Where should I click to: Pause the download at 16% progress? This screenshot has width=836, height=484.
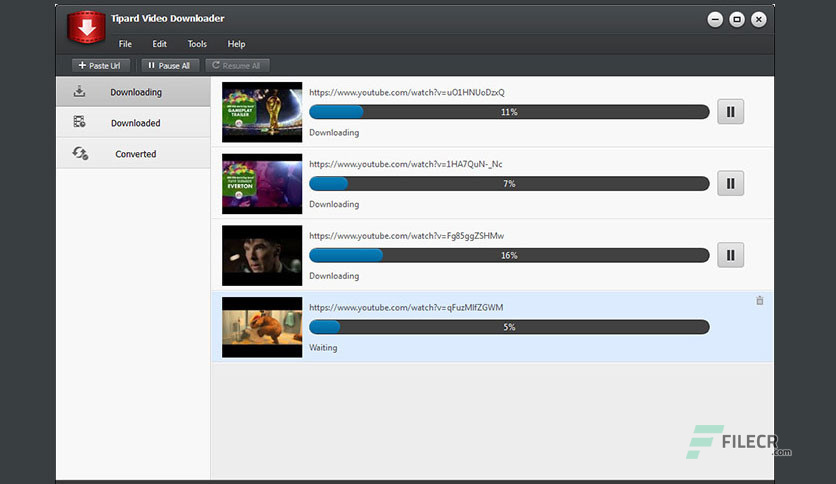tap(730, 255)
